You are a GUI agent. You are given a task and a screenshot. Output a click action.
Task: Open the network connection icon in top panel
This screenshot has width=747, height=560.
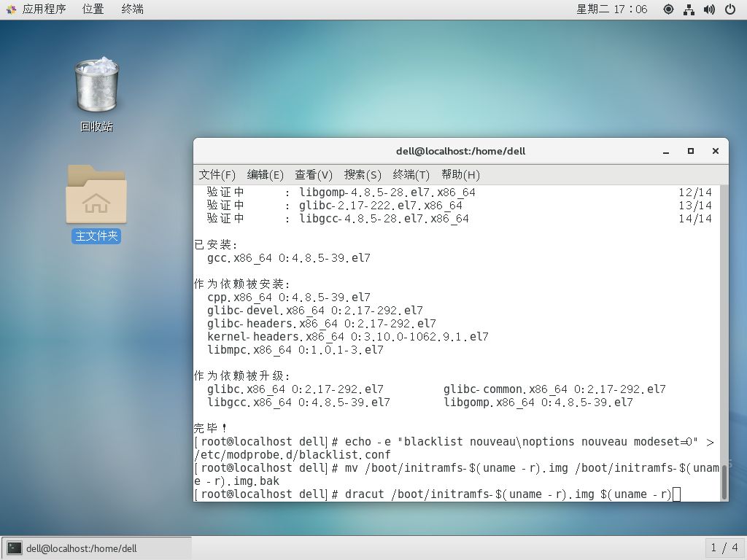[689, 9]
